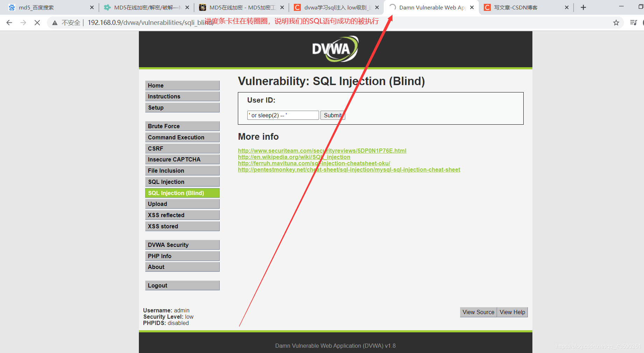
Task: Open Insecure CAPTCHA page
Action: [182, 159]
